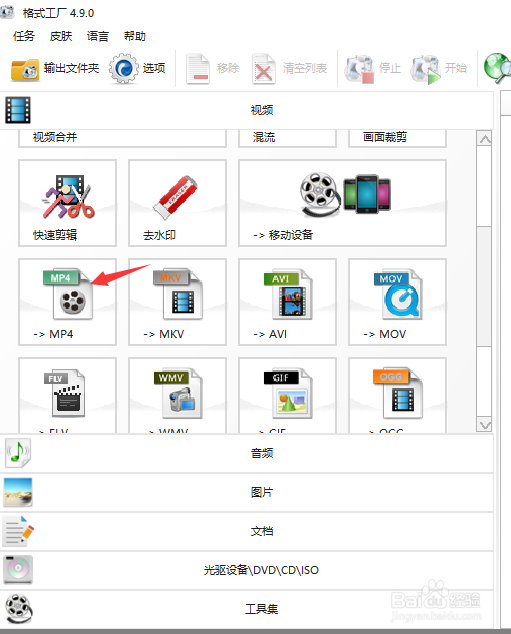This screenshot has width=511, height=634.
Task: Choose the -> MOV conversion icon
Action: (x=397, y=302)
